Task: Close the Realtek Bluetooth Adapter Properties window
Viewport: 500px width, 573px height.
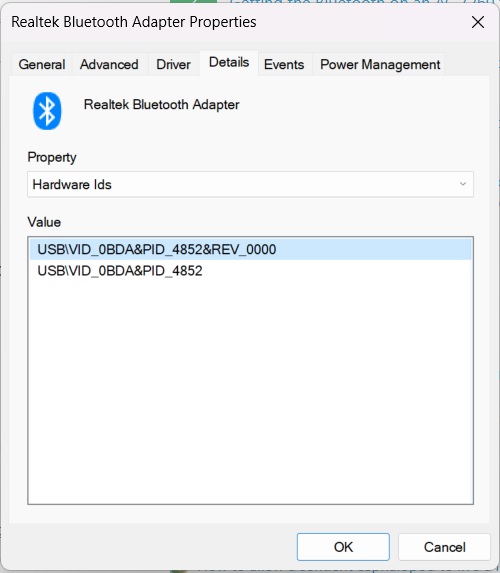Action: click(478, 22)
